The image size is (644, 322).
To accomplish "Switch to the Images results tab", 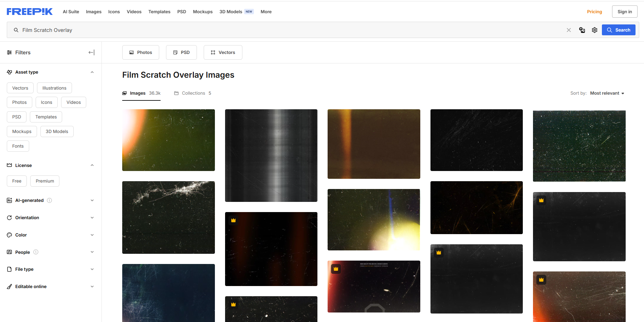I will click(x=141, y=93).
